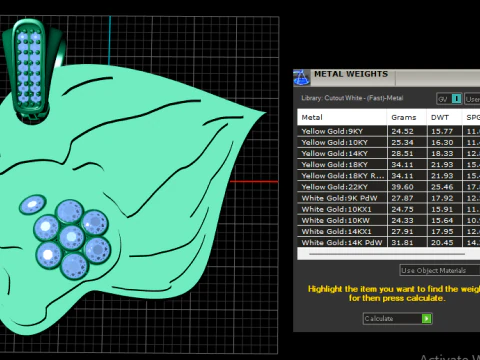The image size is (480, 360).
Task: Select the White Gold:10KW row
Action: tap(389, 220)
